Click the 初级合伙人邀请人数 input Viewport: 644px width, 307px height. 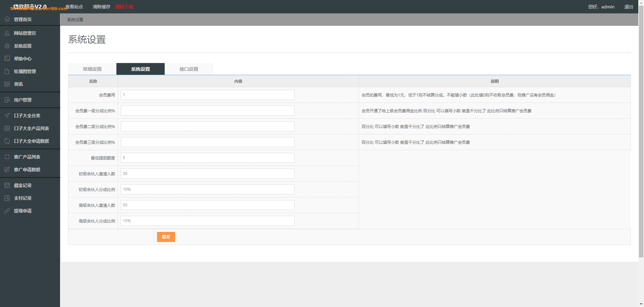pyautogui.click(x=208, y=174)
